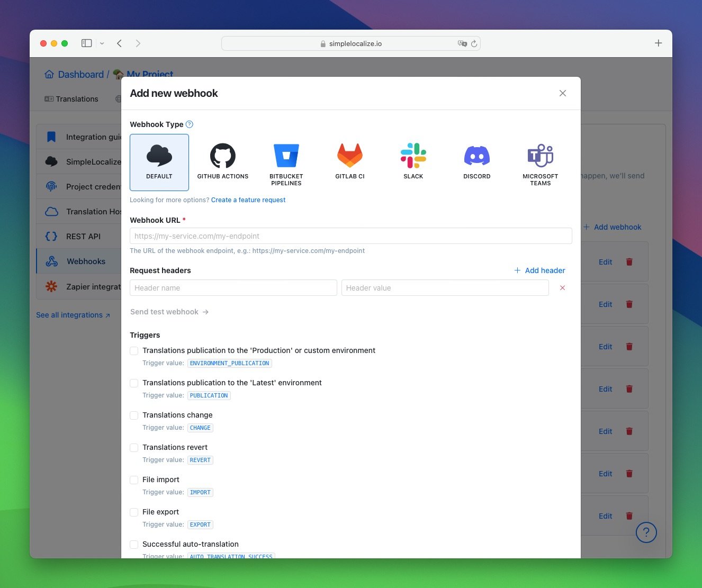The image size is (702, 588).
Task: Click the translate page icon in address bar
Action: 462,44
